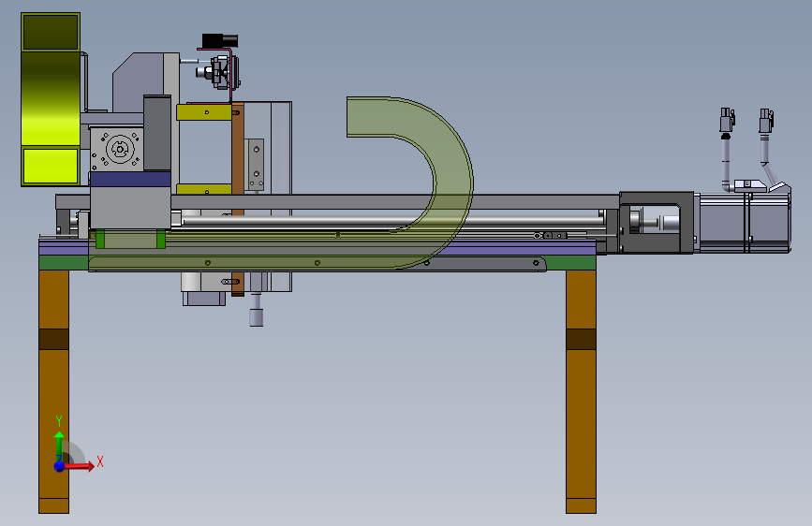This screenshot has height=526, width=812.
Task: Select the upper yellow bracket bar
Action: (203, 112)
